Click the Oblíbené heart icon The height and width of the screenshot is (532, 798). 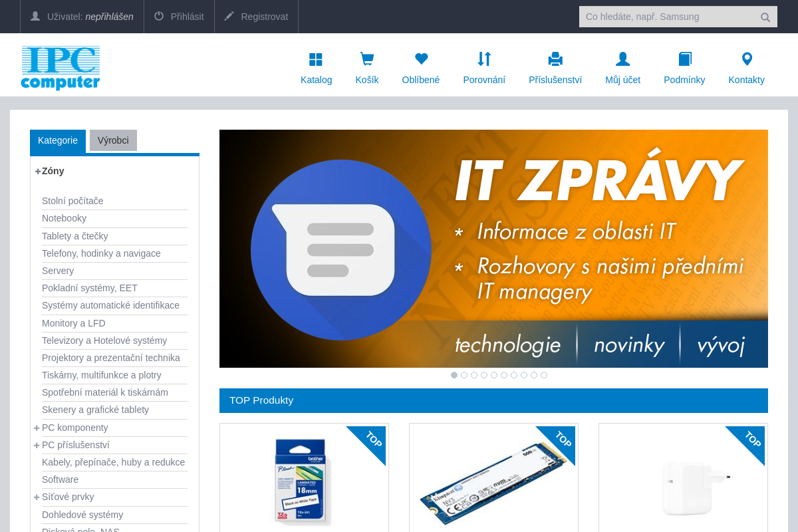[421, 59]
